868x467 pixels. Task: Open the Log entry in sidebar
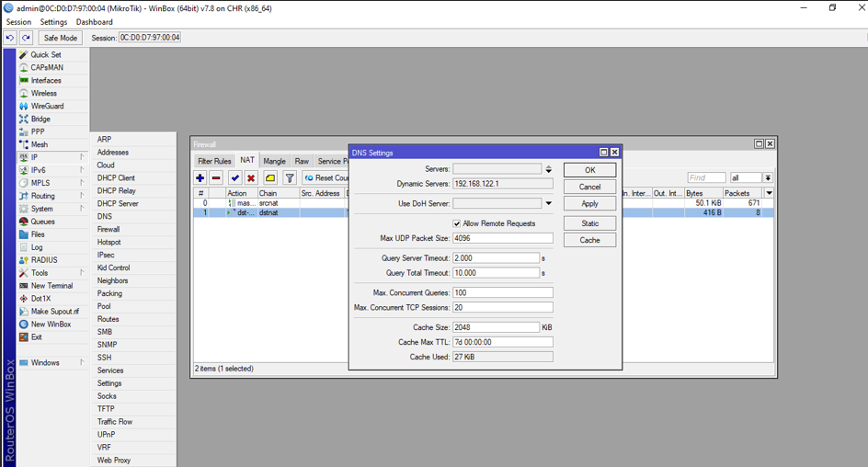pyautogui.click(x=37, y=247)
